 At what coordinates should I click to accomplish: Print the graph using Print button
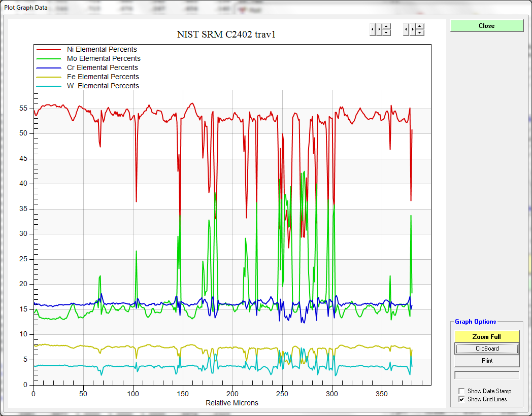[x=487, y=361]
